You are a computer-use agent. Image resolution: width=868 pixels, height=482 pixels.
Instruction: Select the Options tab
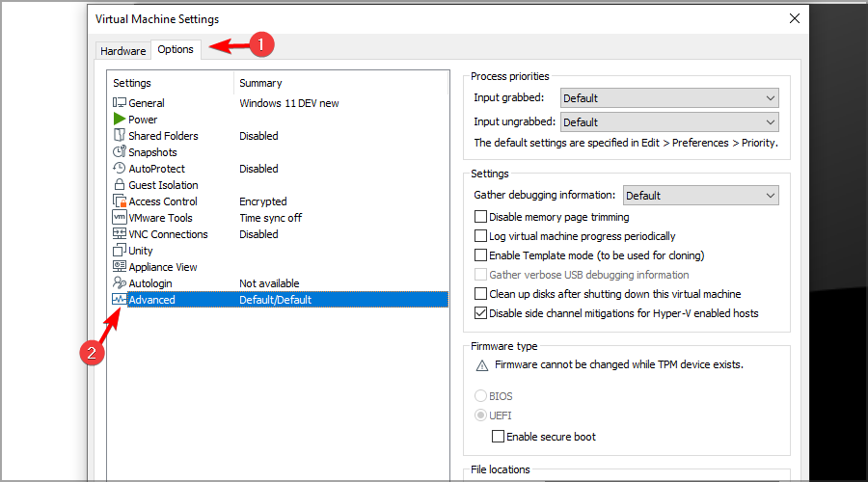176,50
